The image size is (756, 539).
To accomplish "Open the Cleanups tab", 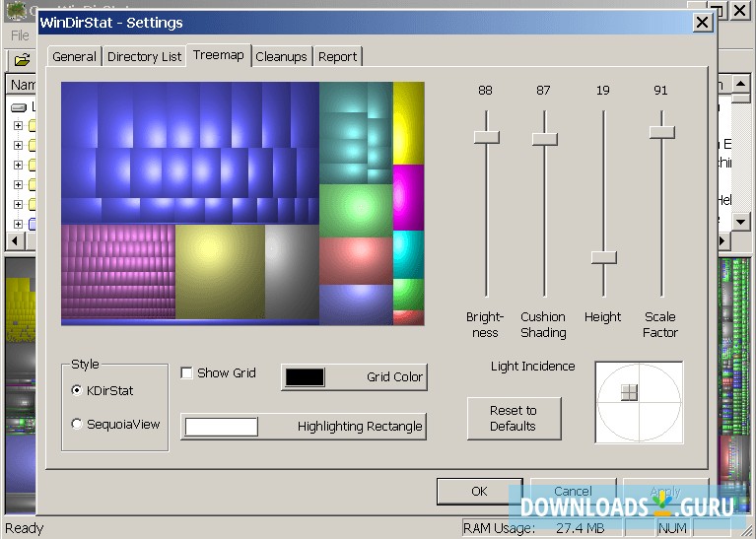I will point(282,57).
